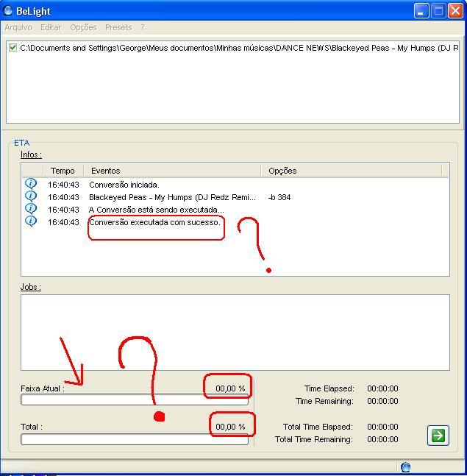Viewport: 467px width, 476px height.
Task: Click info icon beside Conversão está sendo executada
Action: (31, 209)
